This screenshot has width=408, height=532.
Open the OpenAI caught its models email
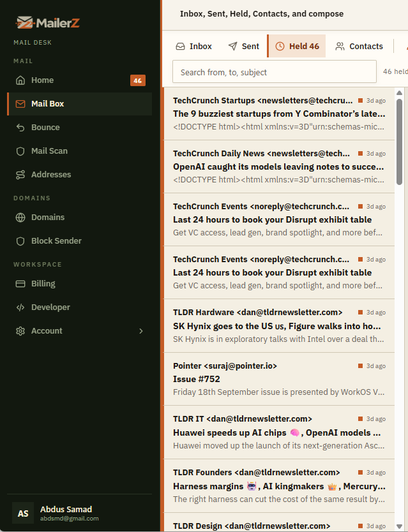click(279, 166)
